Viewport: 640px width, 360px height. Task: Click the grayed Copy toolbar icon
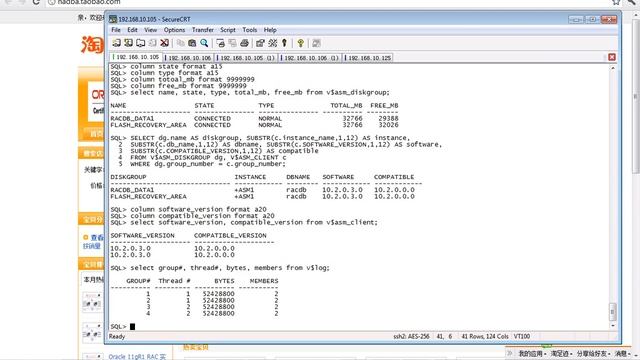[x=180, y=43]
